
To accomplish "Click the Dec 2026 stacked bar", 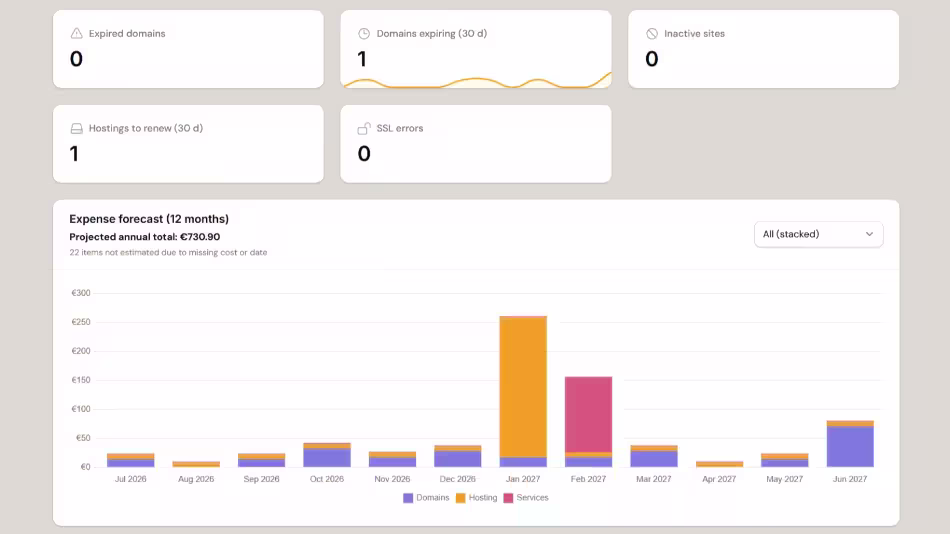I will click(458, 456).
